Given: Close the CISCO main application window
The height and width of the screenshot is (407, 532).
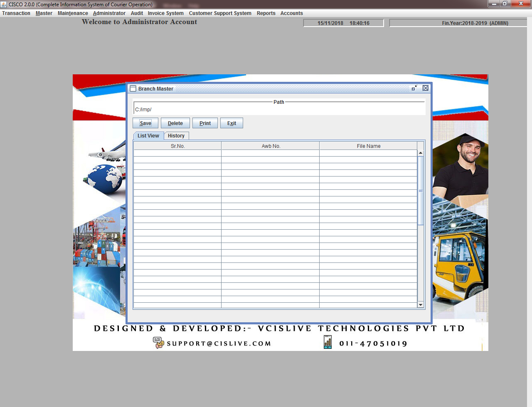Looking at the screenshot, I should pos(521,4).
